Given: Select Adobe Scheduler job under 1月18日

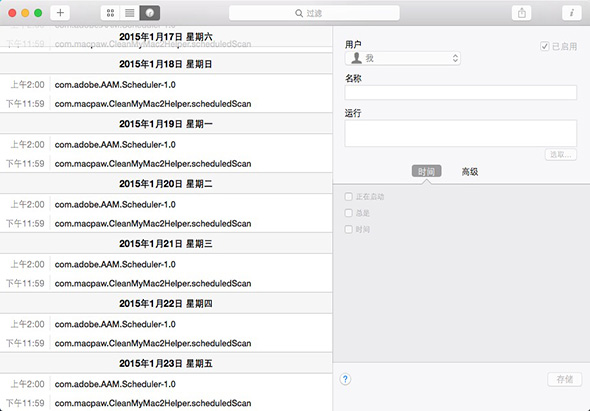Looking at the screenshot, I should (x=166, y=85).
